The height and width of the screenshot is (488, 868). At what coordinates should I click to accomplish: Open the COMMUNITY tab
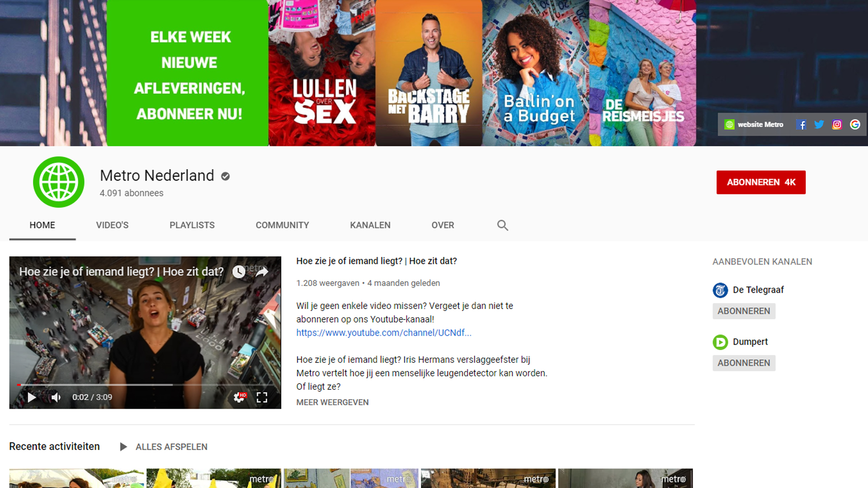[283, 225]
